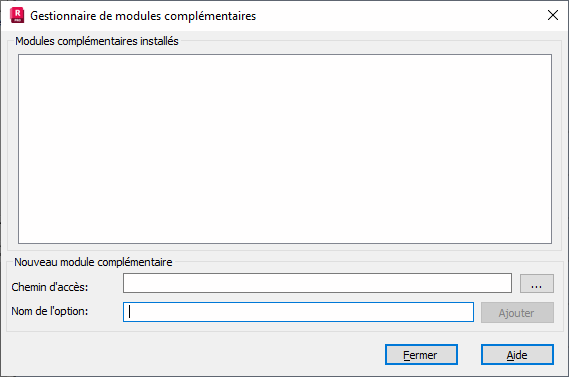Click the Modules complémentaires installés group heading
The width and height of the screenshot is (569, 377).
(x=97, y=41)
